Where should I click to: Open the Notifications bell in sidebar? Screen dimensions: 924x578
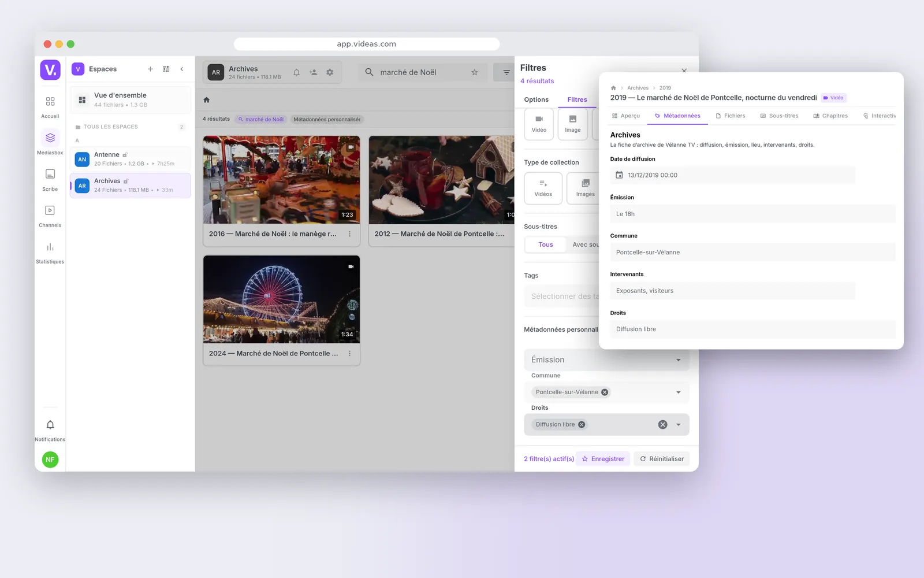tap(50, 429)
